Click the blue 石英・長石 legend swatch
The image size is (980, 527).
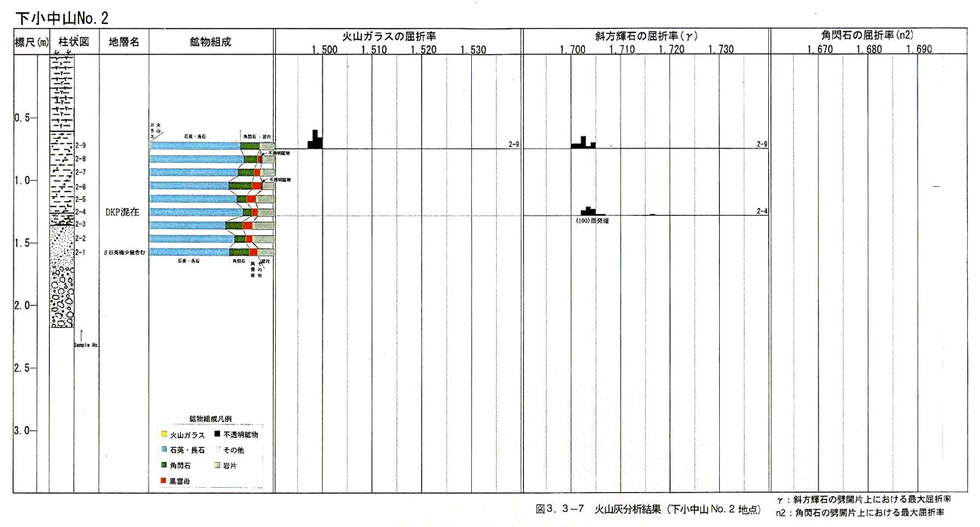pos(164,449)
